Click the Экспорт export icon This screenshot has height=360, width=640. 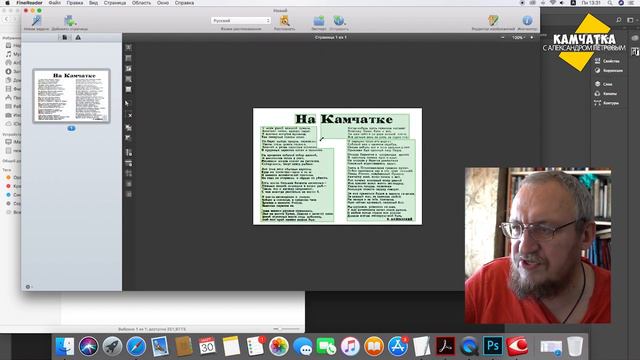319,20
